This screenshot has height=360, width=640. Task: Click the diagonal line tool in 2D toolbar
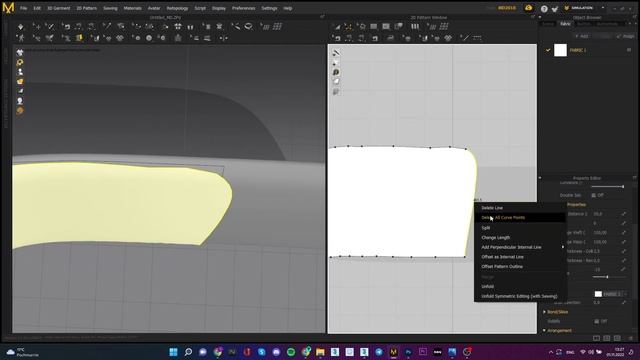click(464, 38)
